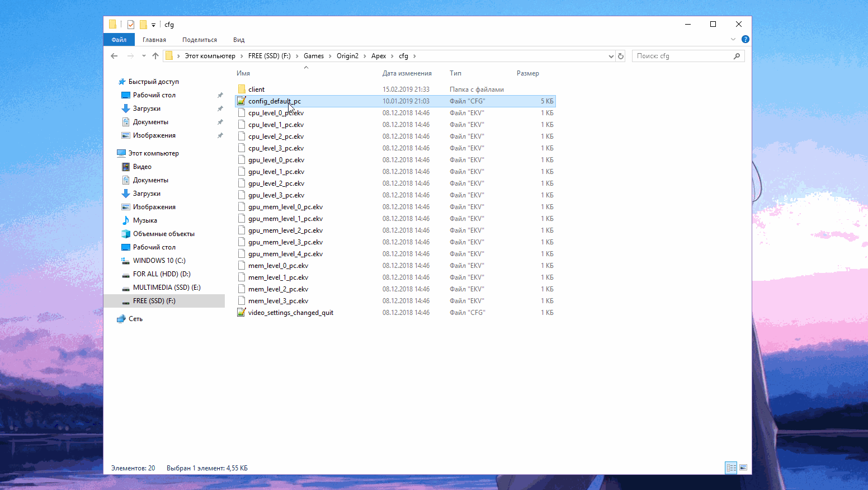Click the Up one level arrow
The image size is (868, 490).
tap(155, 56)
